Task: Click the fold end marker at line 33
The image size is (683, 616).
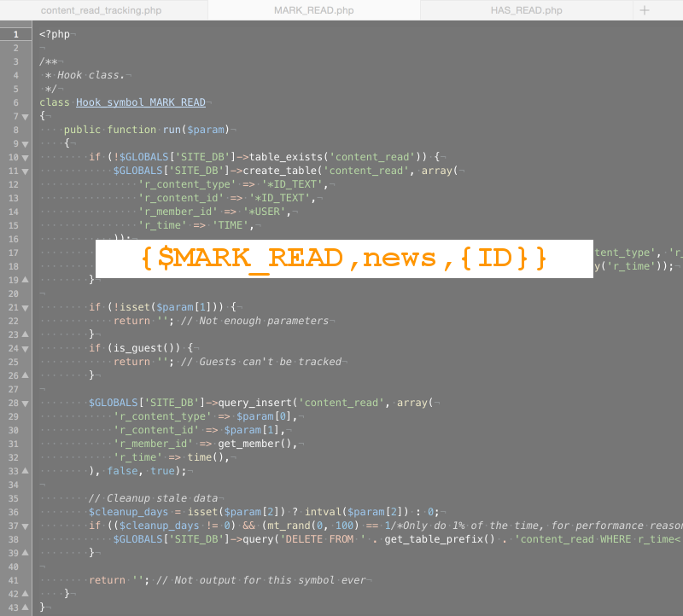Action: [25, 471]
